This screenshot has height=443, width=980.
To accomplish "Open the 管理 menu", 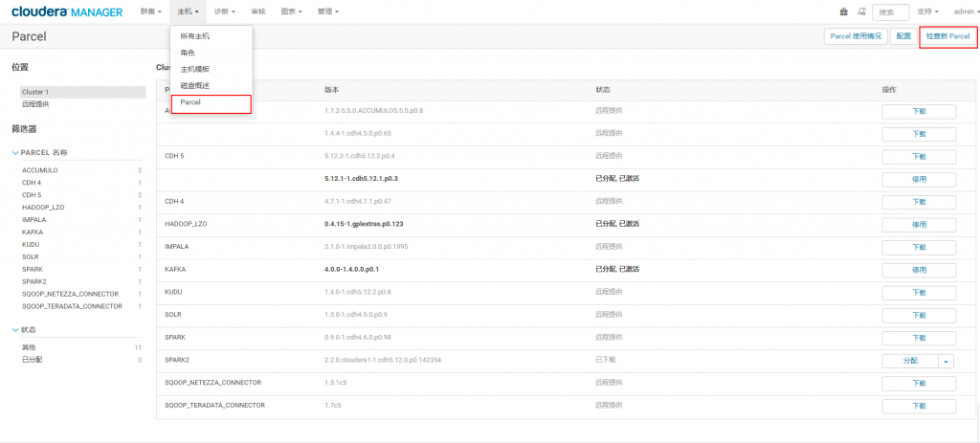I will [328, 11].
